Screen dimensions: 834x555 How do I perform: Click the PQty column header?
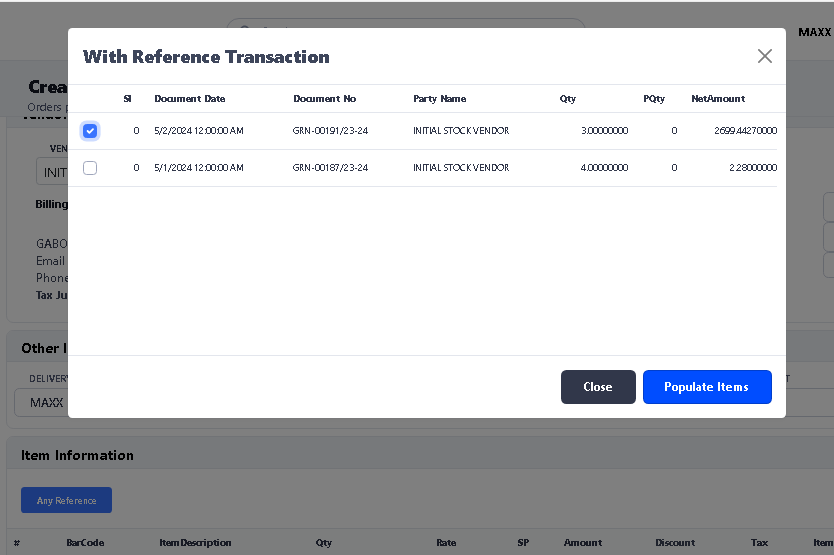click(654, 99)
